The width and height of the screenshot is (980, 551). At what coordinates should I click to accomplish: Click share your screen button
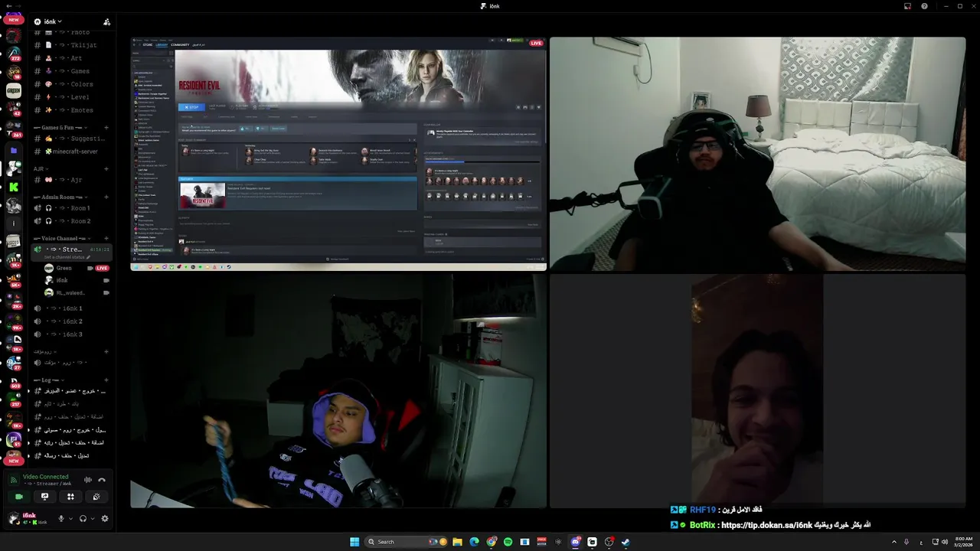pos(44,497)
